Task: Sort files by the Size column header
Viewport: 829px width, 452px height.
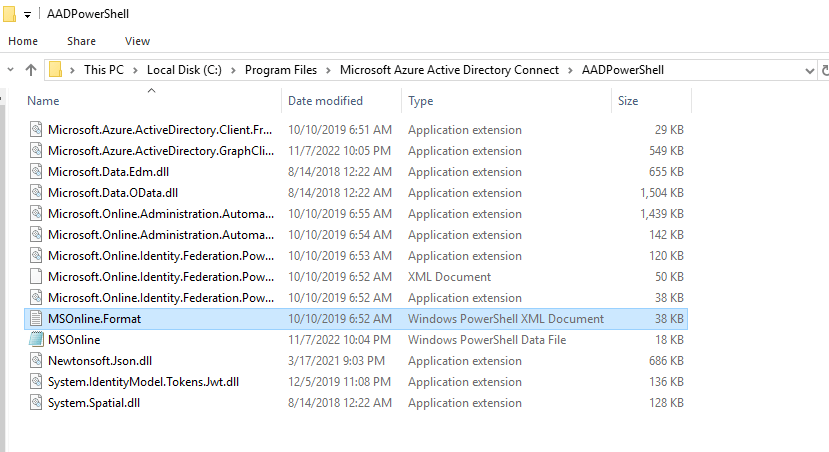Action: point(628,101)
